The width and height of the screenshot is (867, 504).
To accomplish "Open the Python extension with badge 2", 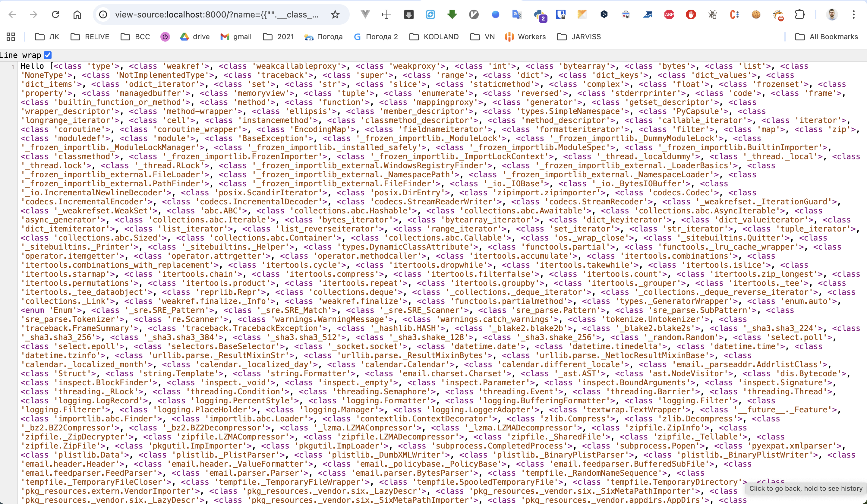I will (540, 15).
